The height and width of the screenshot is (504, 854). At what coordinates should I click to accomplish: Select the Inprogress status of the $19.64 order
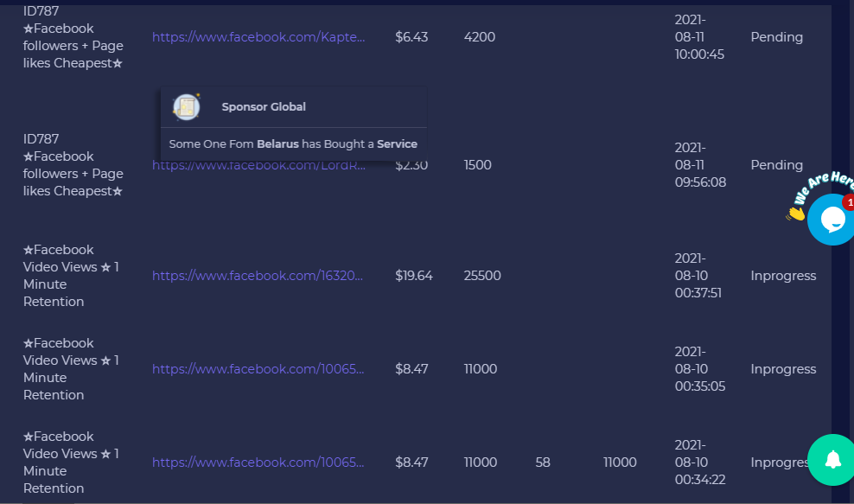[783, 276]
